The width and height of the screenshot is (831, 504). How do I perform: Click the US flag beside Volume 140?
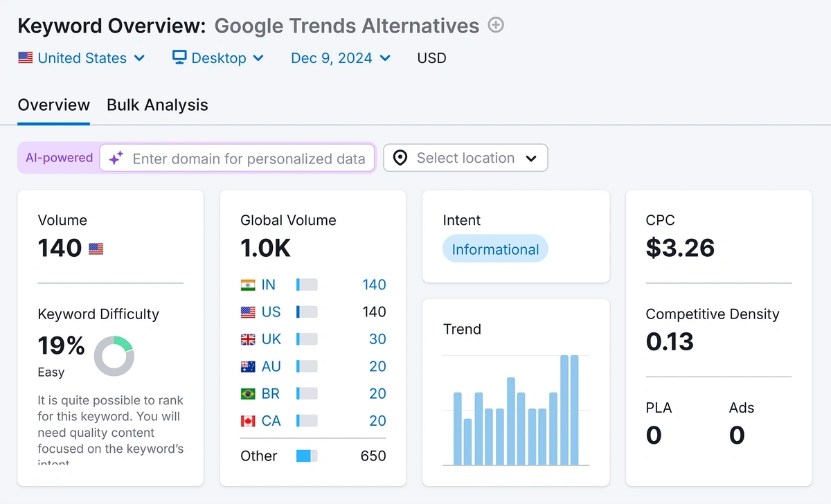tap(96, 249)
